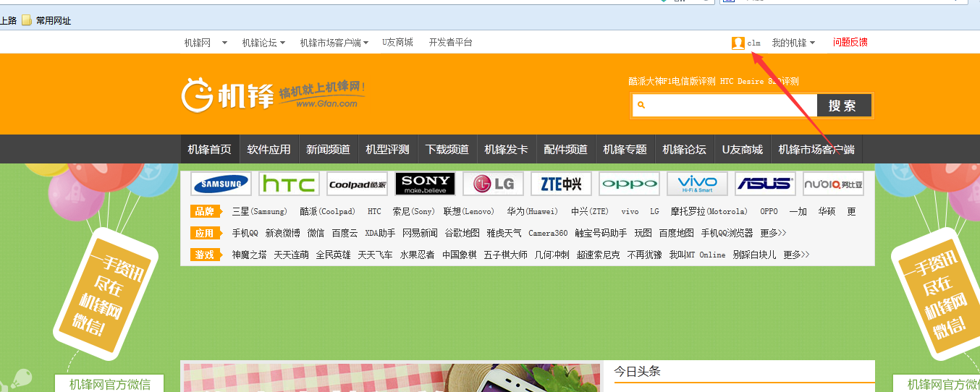Click the red 问题反馈 link

[850, 43]
